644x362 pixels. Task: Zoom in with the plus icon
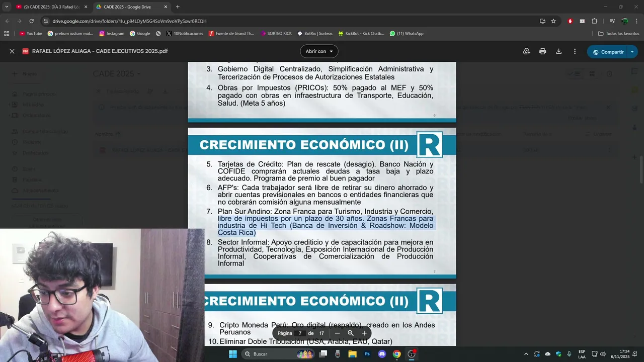point(364,333)
